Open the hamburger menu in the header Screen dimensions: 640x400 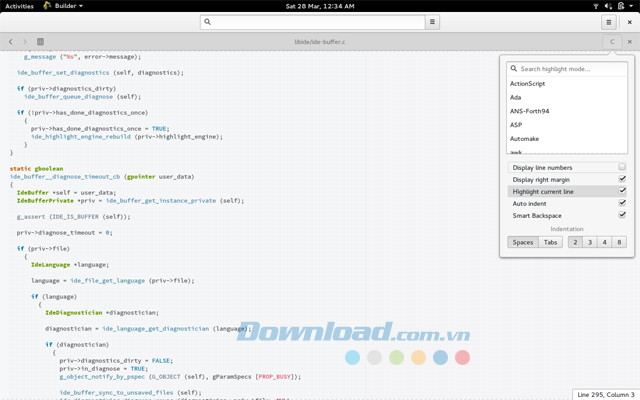[608, 21]
